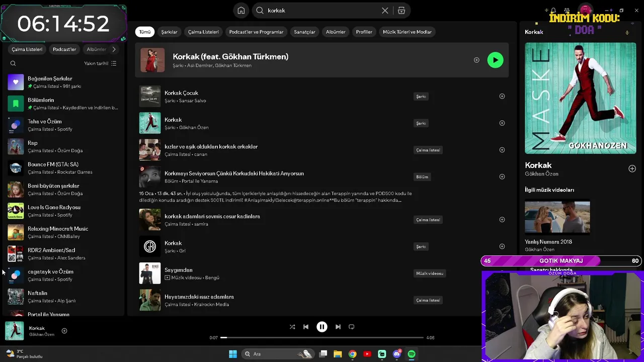Open the Spotify taskbar icon
The width and height of the screenshot is (644, 362).
(412, 354)
